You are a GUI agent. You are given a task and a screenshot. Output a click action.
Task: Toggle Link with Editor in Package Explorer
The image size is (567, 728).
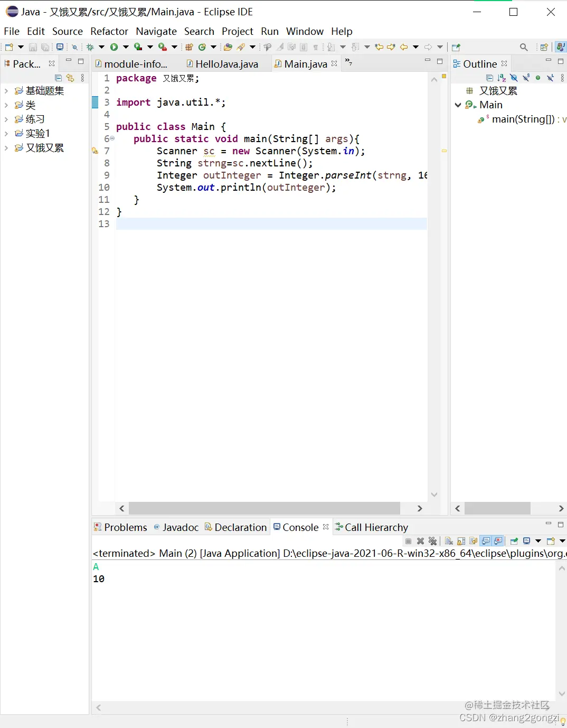[70, 78]
